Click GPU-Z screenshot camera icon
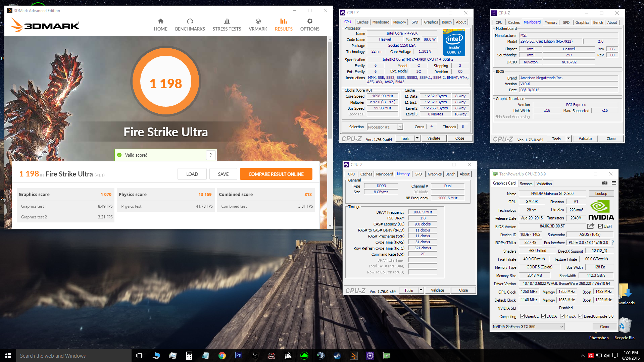Image resolution: width=644 pixels, height=362 pixels. [x=605, y=183]
